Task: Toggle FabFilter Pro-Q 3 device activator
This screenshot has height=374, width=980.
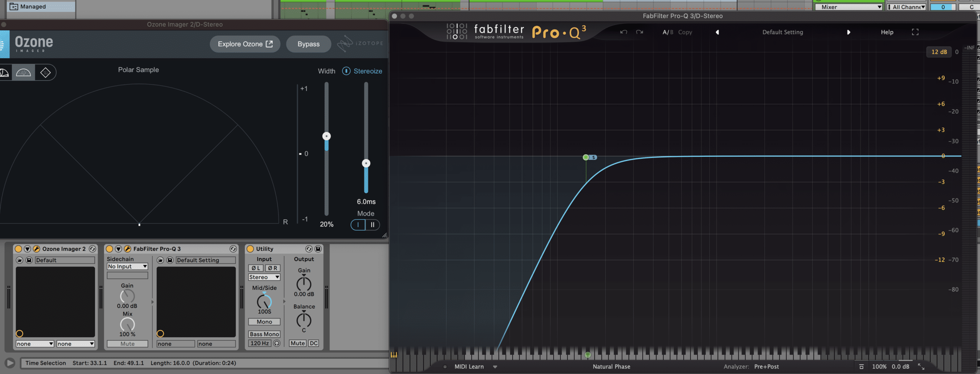Action: click(x=109, y=249)
